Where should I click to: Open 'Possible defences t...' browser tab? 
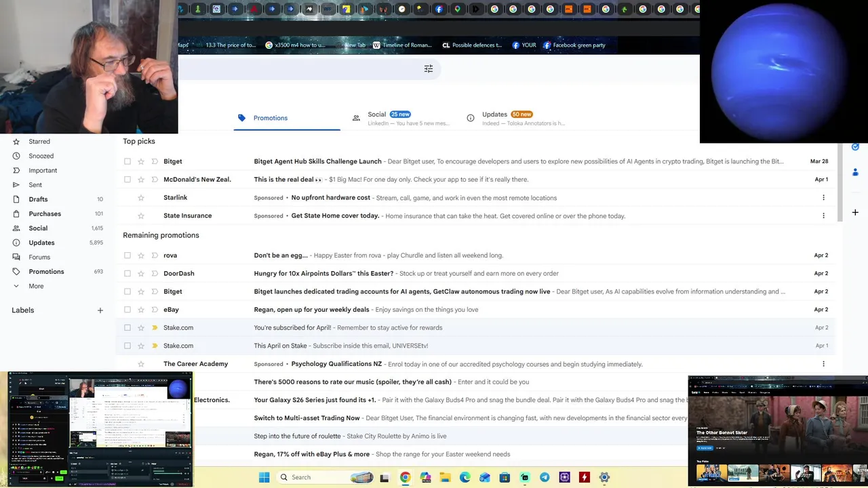pyautogui.click(x=472, y=45)
